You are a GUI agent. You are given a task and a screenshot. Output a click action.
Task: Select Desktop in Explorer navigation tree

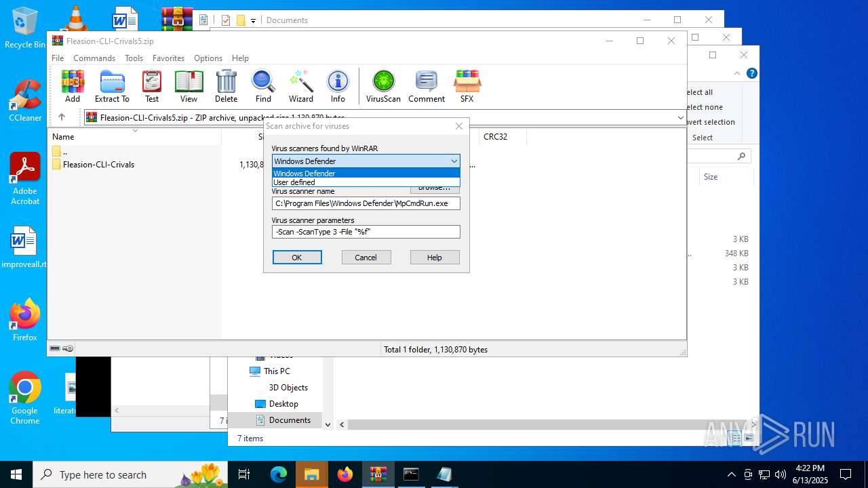point(283,404)
